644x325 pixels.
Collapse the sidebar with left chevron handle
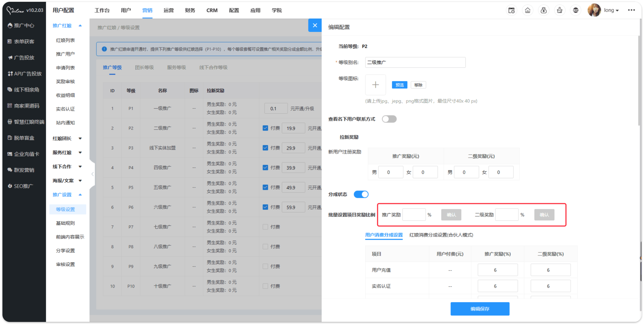pyautogui.click(x=93, y=174)
